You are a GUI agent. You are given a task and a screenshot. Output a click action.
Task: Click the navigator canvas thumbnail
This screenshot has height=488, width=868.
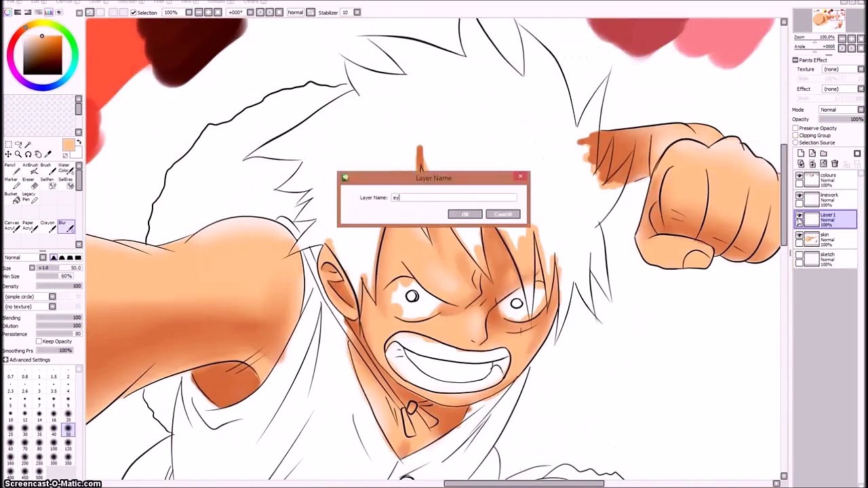tap(828, 20)
